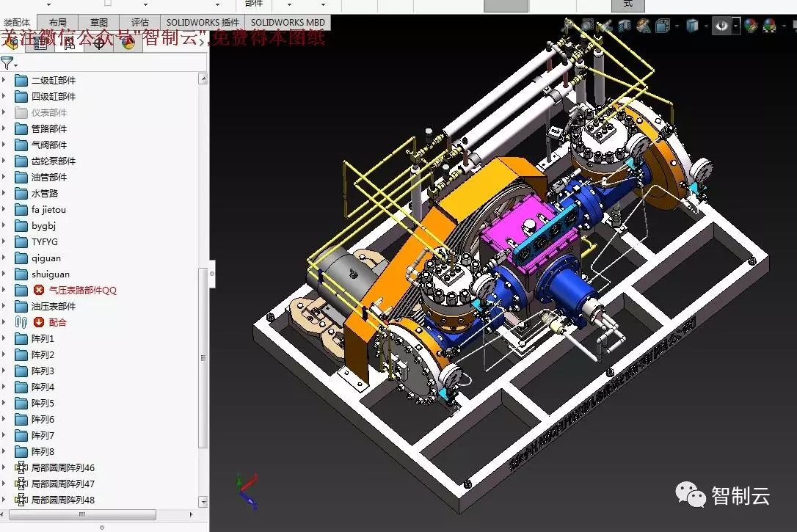797x532 pixels.
Task: Expand the 油压表部件 folder
Action: click(x=4, y=306)
